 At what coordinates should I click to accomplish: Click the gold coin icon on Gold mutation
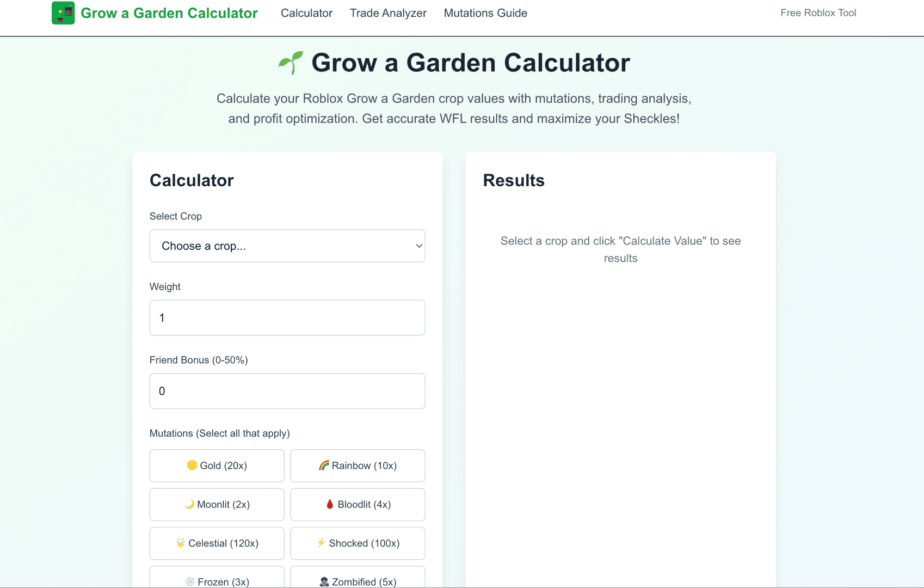192,465
